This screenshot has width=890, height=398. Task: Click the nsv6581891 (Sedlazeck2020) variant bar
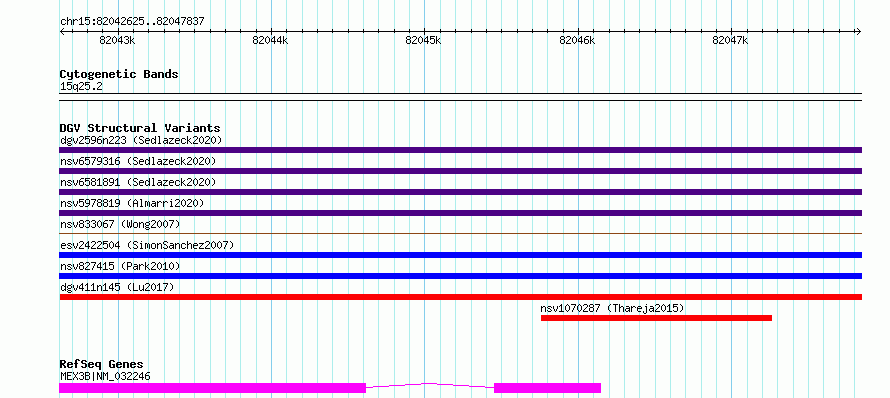click(x=460, y=192)
